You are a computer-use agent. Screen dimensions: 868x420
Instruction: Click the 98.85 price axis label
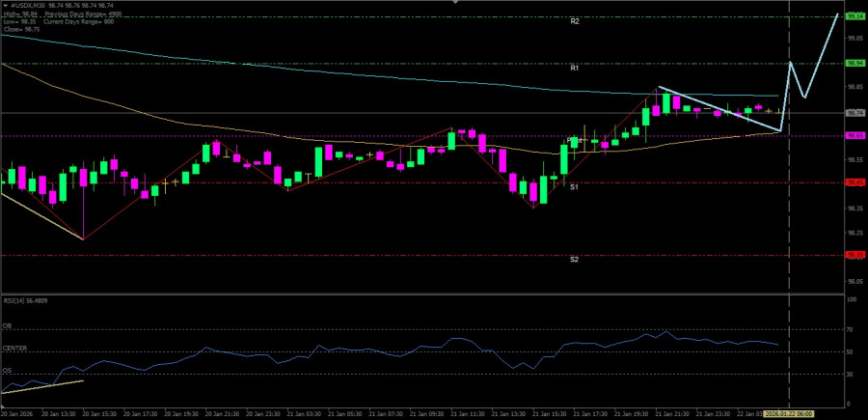tap(855, 87)
